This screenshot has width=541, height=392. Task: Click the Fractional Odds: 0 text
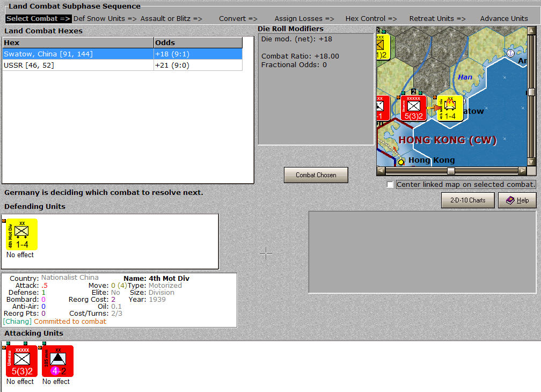click(294, 64)
